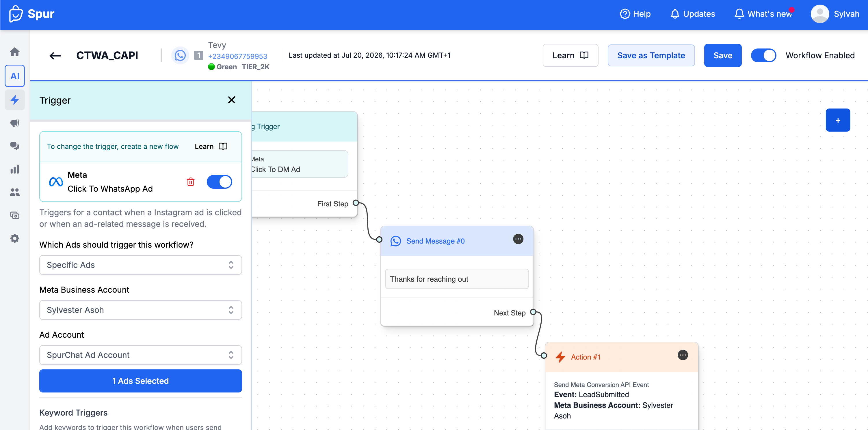Open options menu on Send Message #0
The height and width of the screenshot is (430, 868).
coord(518,239)
